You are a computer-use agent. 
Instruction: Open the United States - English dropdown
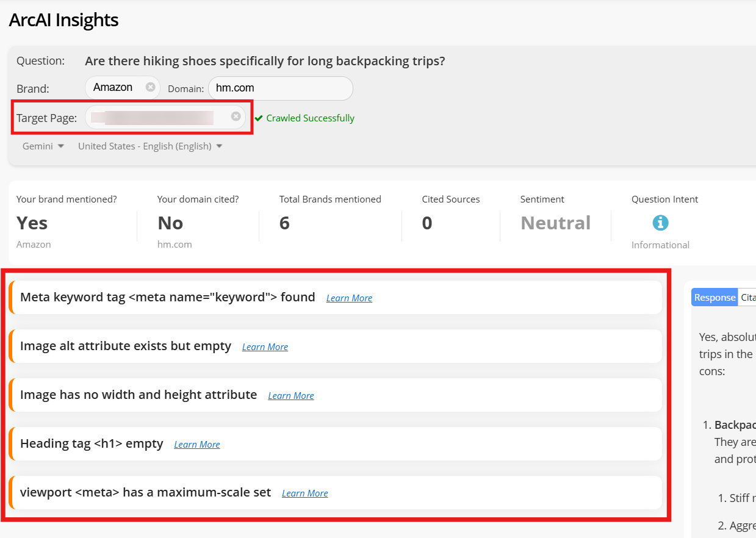[150, 146]
